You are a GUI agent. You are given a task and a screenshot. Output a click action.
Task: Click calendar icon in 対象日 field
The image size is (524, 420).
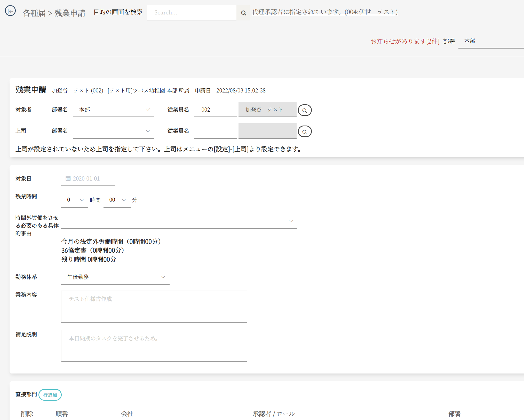point(68,178)
